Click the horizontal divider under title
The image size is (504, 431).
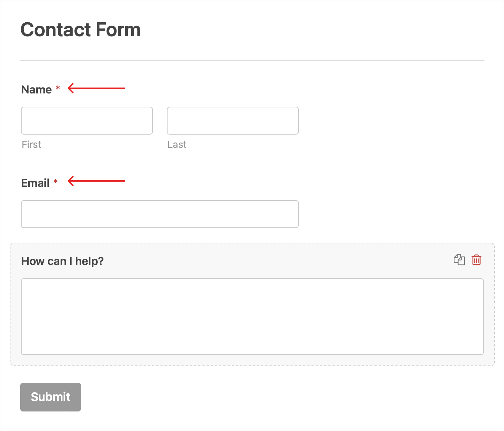tap(252, 60)
